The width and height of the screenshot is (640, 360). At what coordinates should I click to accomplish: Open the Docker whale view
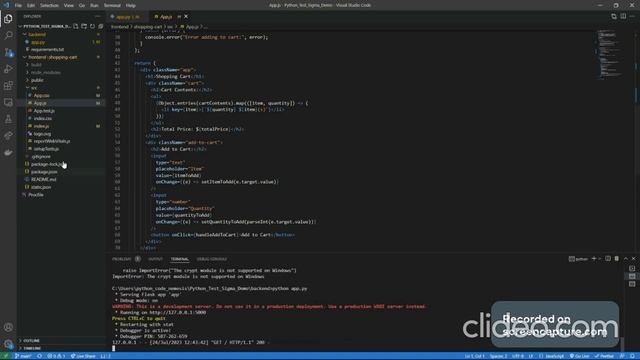point(8,152)
